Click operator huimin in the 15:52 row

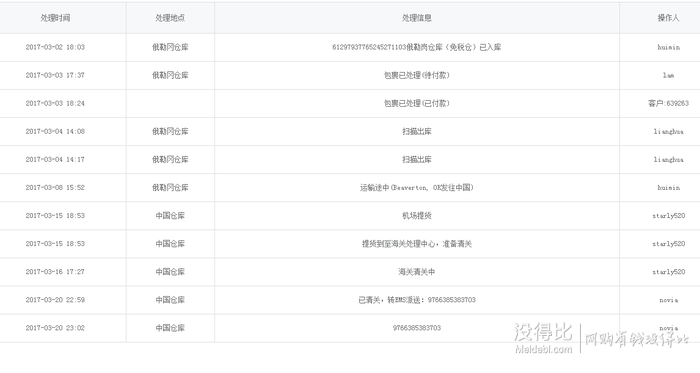(668, 188)
